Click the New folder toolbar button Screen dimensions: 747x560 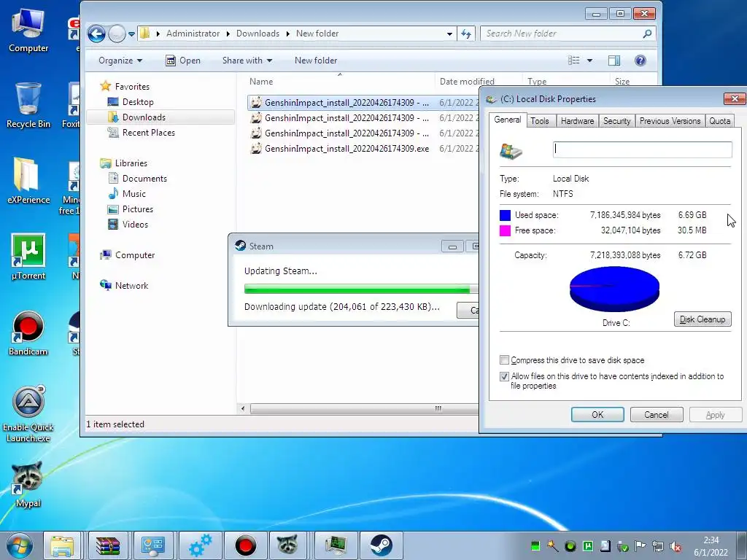click(316, 61)
